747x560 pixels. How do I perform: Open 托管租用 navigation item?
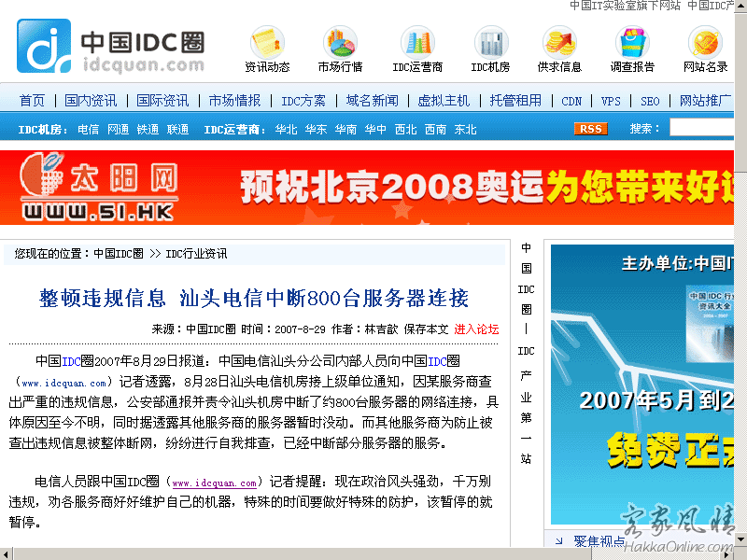(x=515, y=101)
